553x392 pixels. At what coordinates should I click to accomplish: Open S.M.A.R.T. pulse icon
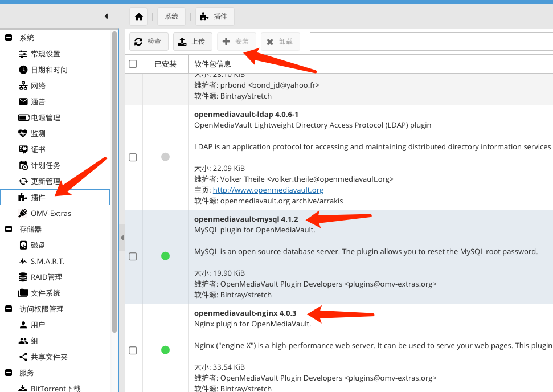(23, 261)
